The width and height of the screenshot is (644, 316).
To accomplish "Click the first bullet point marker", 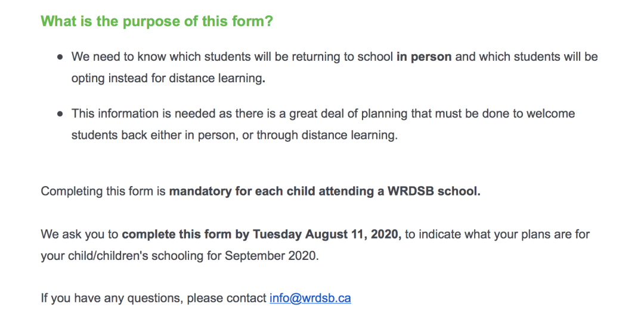I will (60, 57).
